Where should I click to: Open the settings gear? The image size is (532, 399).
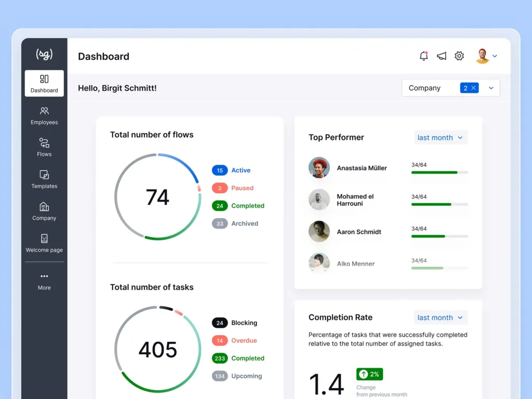459,56
